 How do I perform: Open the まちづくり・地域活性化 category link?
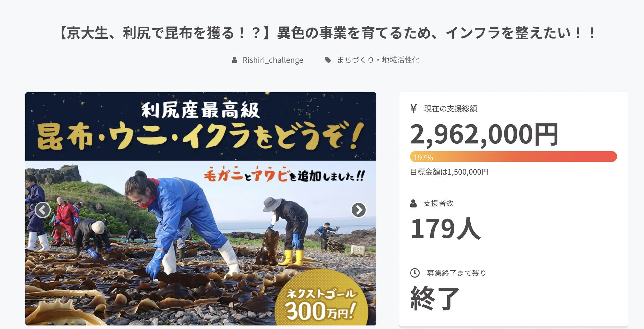[378, 60]
